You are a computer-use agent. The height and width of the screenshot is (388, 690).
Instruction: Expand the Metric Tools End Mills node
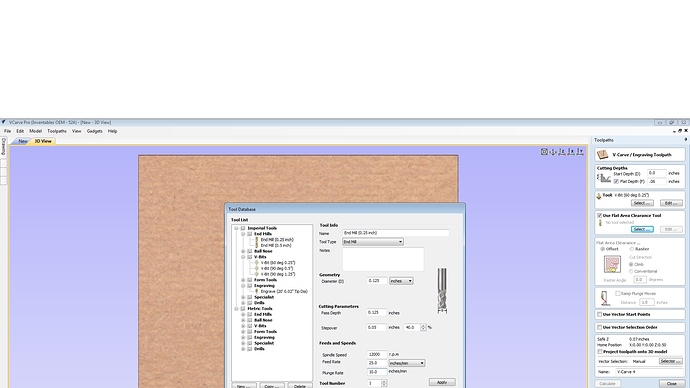(243, 315)
